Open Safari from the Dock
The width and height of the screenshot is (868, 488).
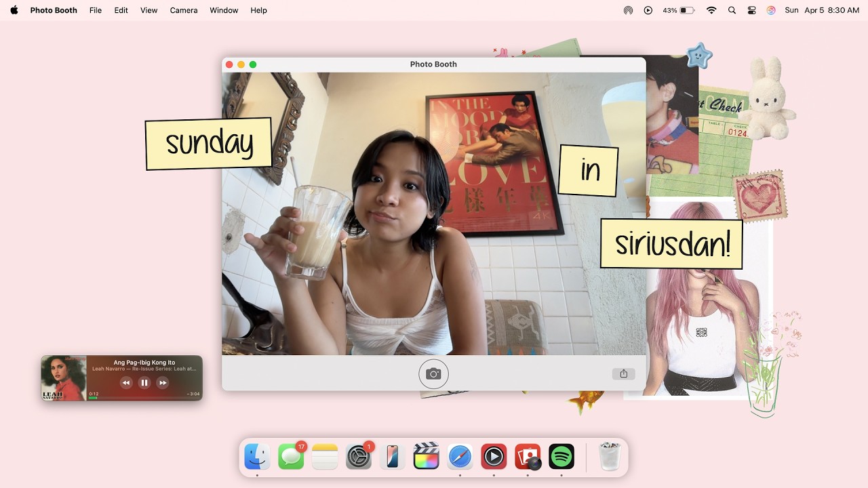(x=460, y=456)
